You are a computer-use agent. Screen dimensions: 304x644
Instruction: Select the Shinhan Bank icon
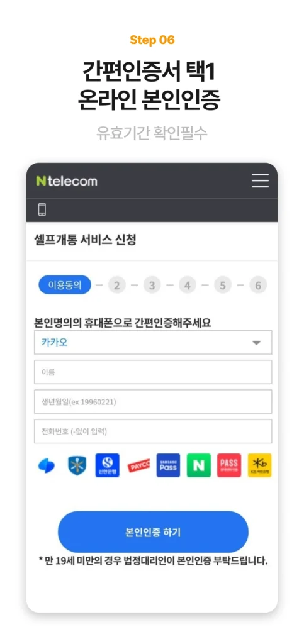tap(107, 465)
